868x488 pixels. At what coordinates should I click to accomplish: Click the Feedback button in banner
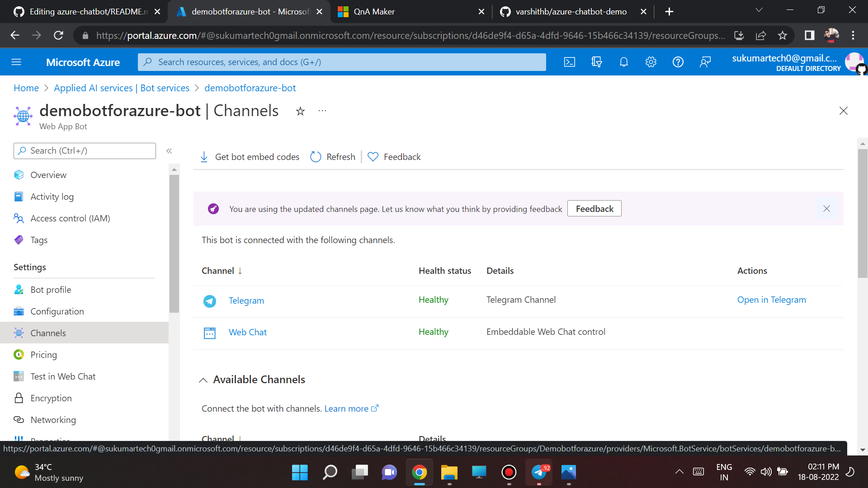click(x=594, y=209)
